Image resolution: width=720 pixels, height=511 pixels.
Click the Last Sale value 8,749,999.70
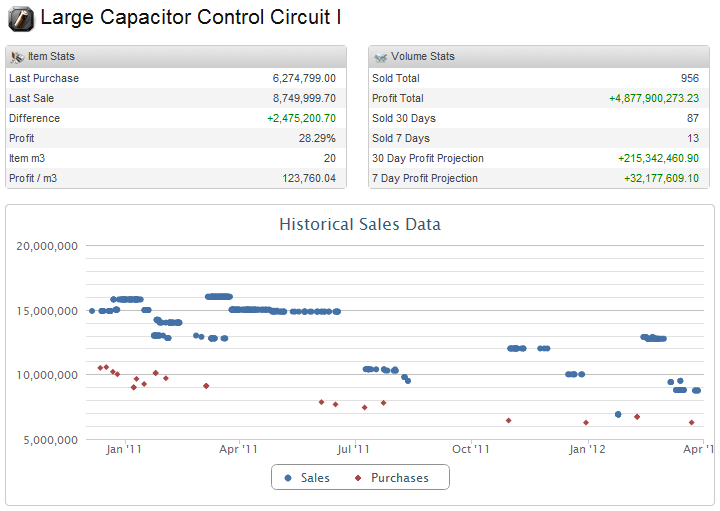(303, 98)
